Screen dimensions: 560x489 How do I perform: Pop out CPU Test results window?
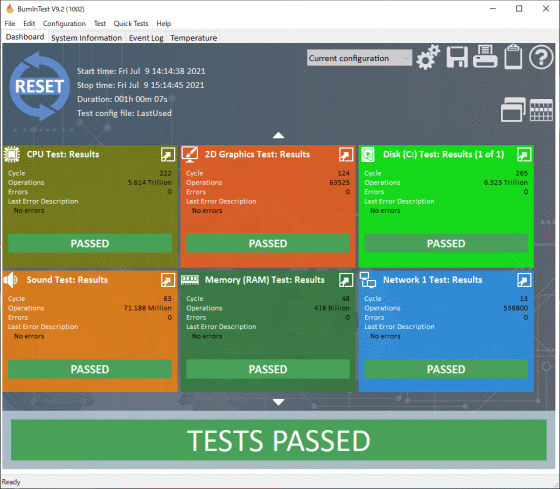click(168, 155)
